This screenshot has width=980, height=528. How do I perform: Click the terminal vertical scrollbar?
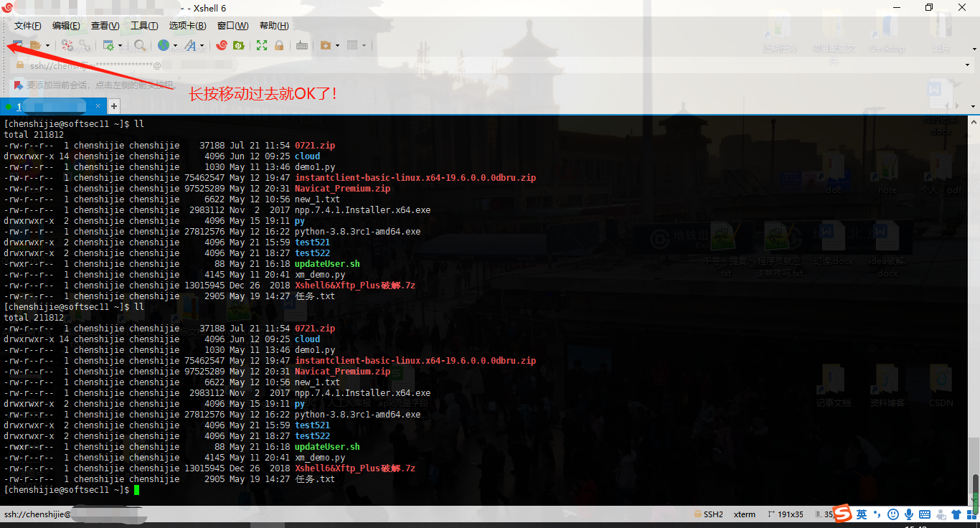[x=975, y=310]
